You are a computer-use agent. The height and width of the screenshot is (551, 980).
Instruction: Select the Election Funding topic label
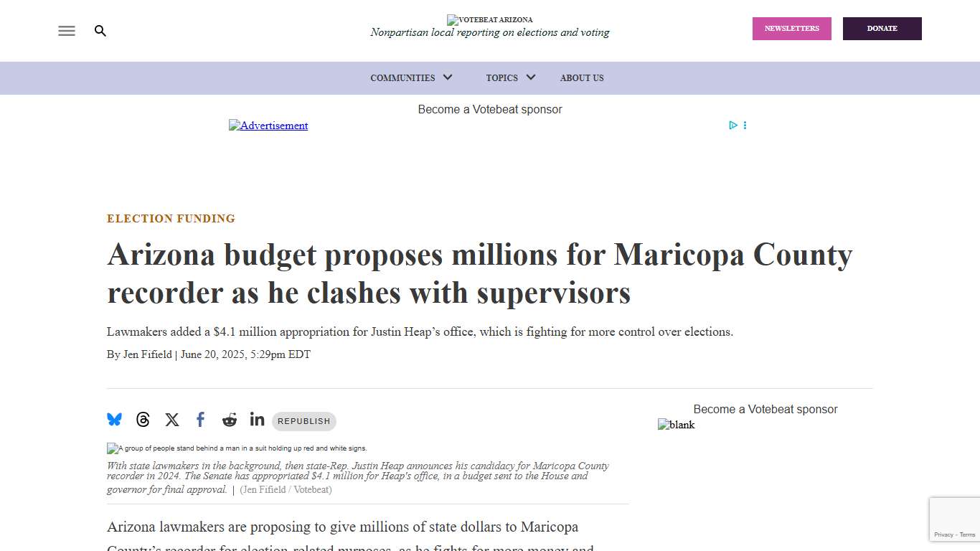tap(171, 219)
